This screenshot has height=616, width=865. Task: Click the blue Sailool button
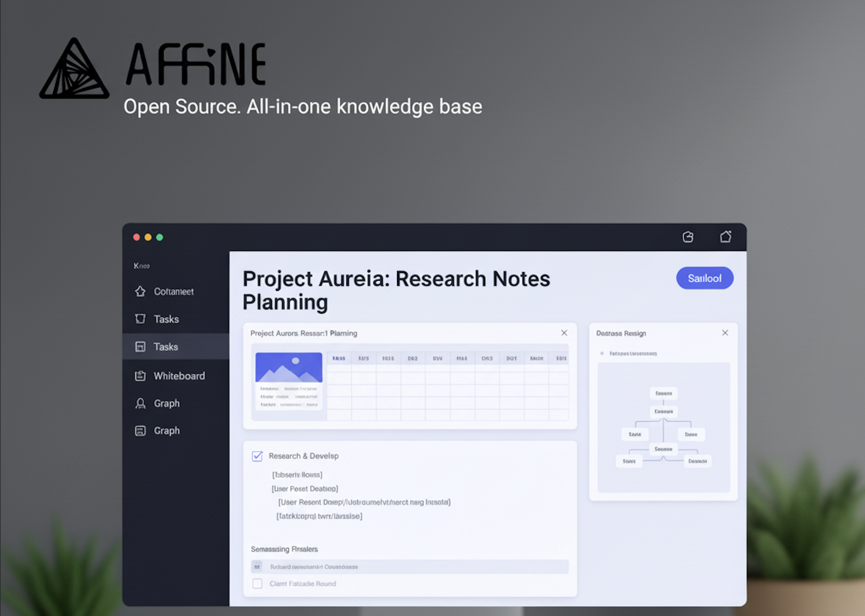coord(704,278)
